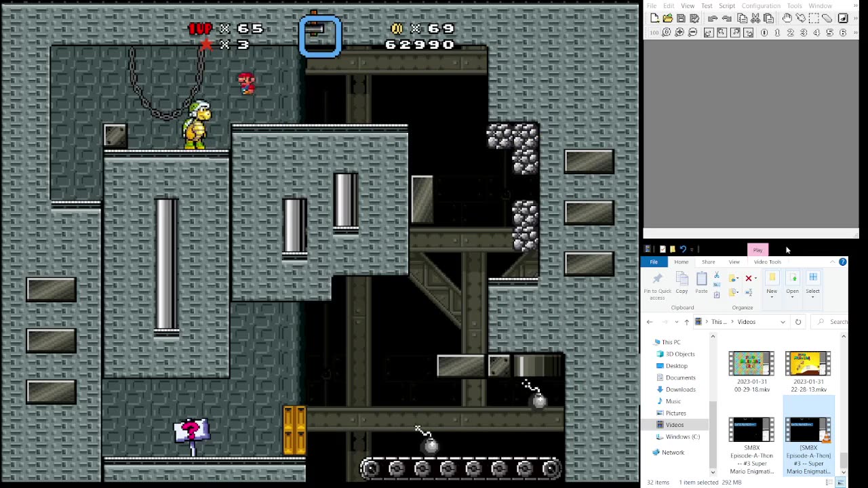Collapse the Explorer ribbon with the chevron
Image resolution: width=868 pixels, height=488 pixels.
click(x=832, y=262)
